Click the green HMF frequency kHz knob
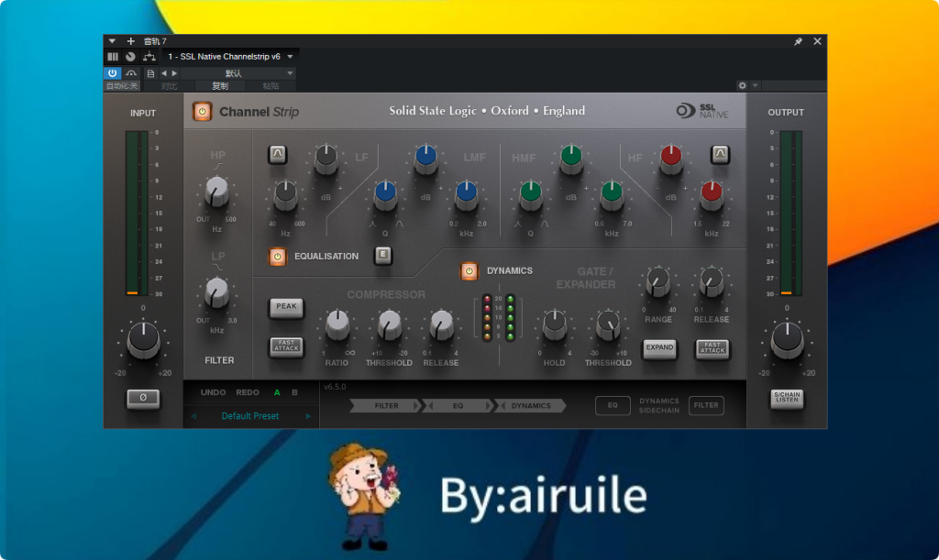939x560 pixels. (612, 195)
